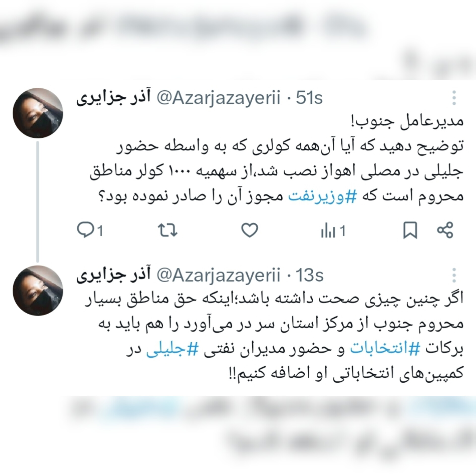Click profile picture on second tweet
This screenshot has height=476, width=476.
point(38,290)
